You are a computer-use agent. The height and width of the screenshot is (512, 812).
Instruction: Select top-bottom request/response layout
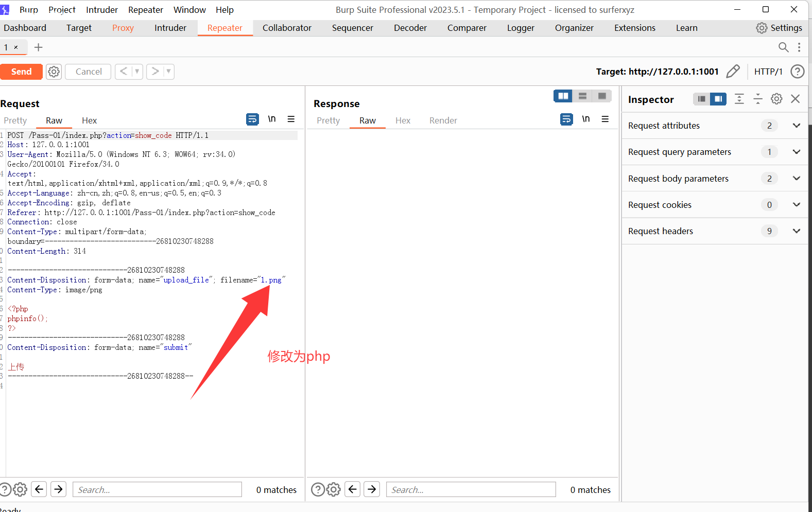point(582,96)
